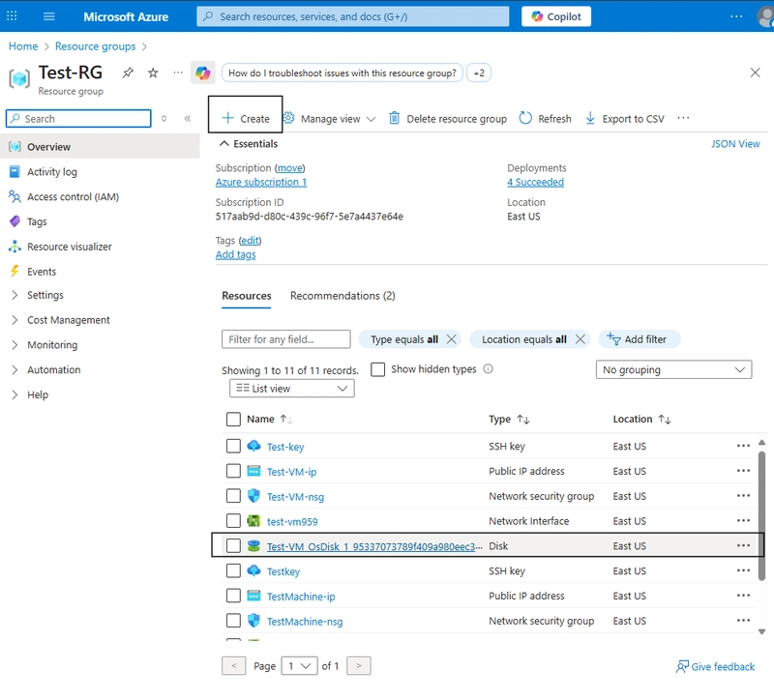Open more options for TestMachine-ip row
This screenshot has height=700, width=774.
[743, 596]
